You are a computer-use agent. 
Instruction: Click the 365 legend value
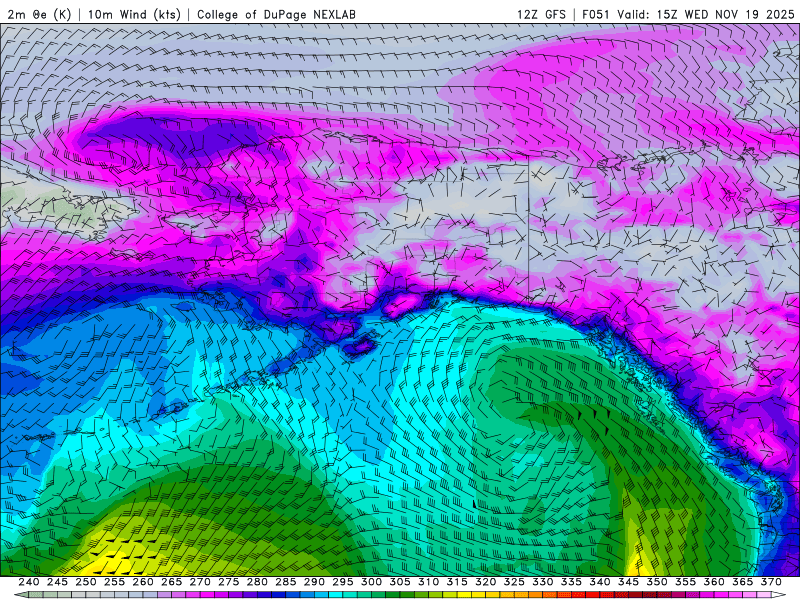[x=743, y=582]
